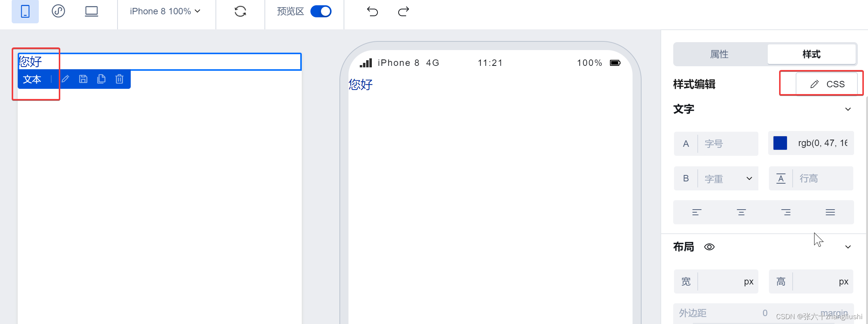Click the pencil edit icon in text toolbar

tap(66, 79)
